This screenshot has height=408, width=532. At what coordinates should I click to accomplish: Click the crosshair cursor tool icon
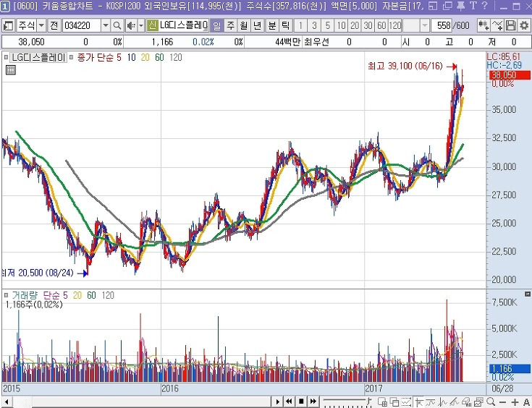coord(419,402)
